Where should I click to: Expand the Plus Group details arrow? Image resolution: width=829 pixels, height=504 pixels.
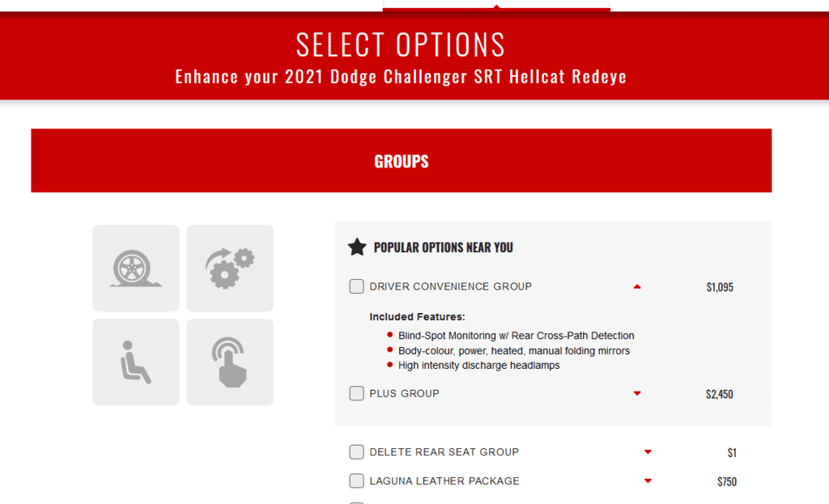click(637, 394)
